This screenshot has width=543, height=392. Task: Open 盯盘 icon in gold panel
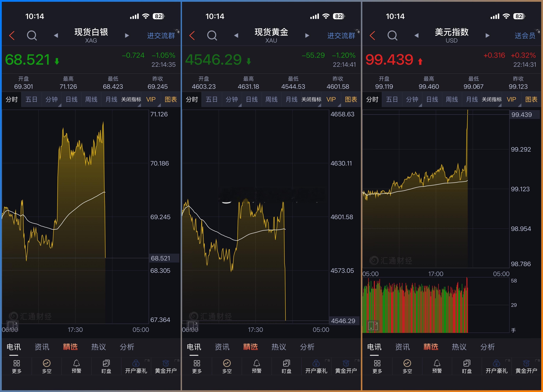coord(286,366)
